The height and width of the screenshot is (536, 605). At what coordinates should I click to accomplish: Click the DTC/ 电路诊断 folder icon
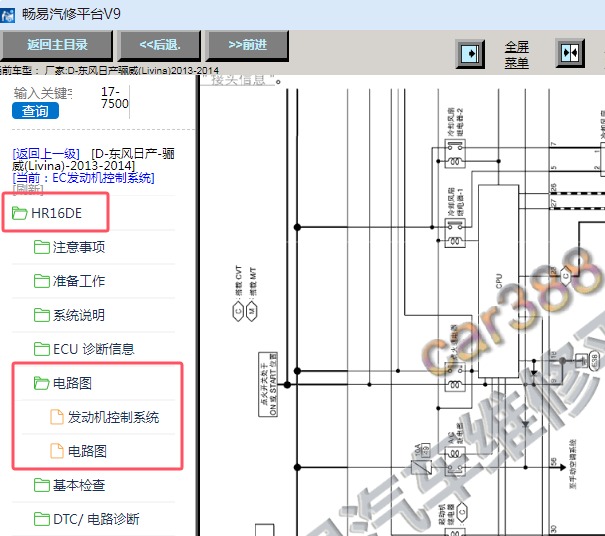tap(42, 519)
